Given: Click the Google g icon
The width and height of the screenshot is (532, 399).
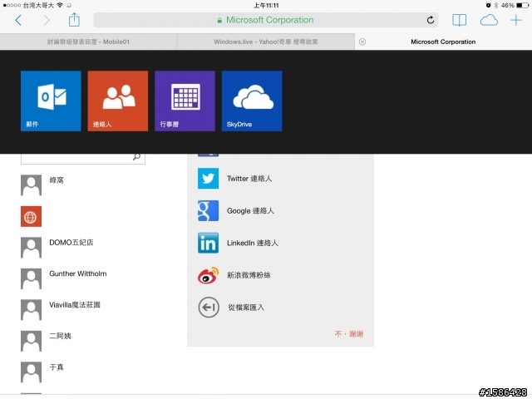Looking at the screenshot, I should 208,210.
